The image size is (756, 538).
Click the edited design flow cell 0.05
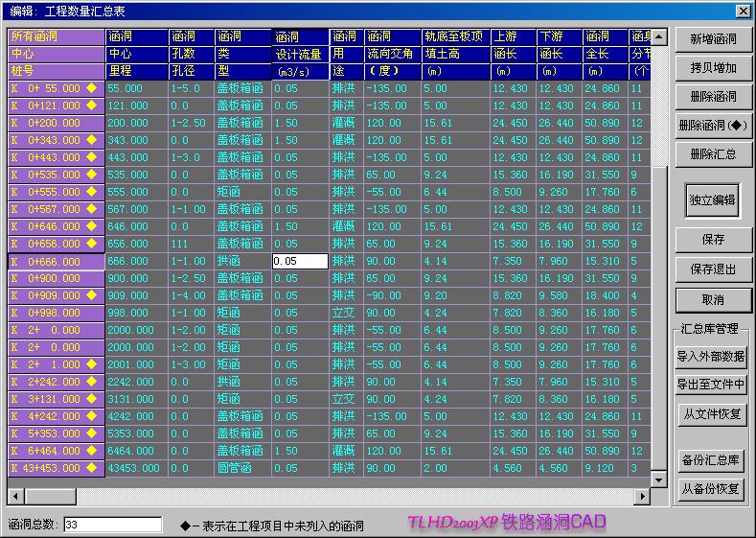click(x=300, y=261)
